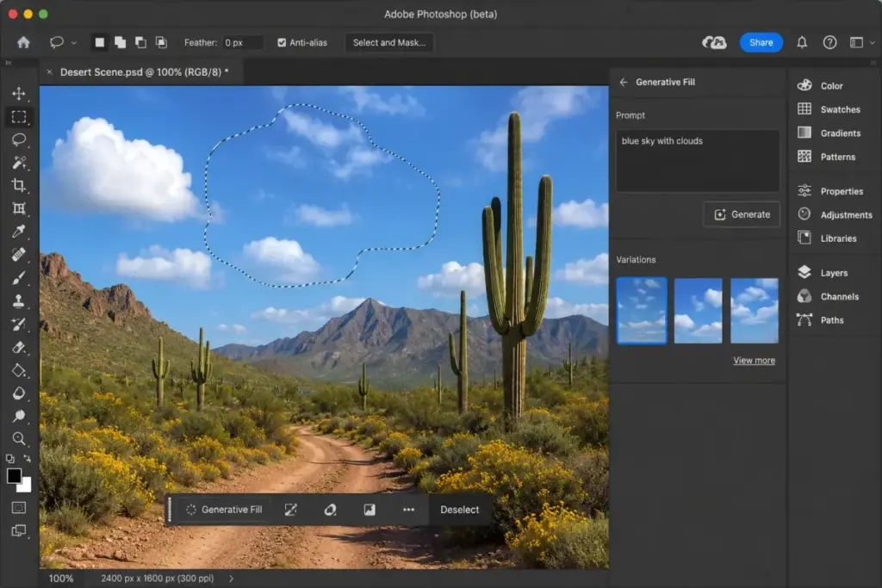Select the Eraser tool
Viewport: 882px width, 588px height.
19,348
